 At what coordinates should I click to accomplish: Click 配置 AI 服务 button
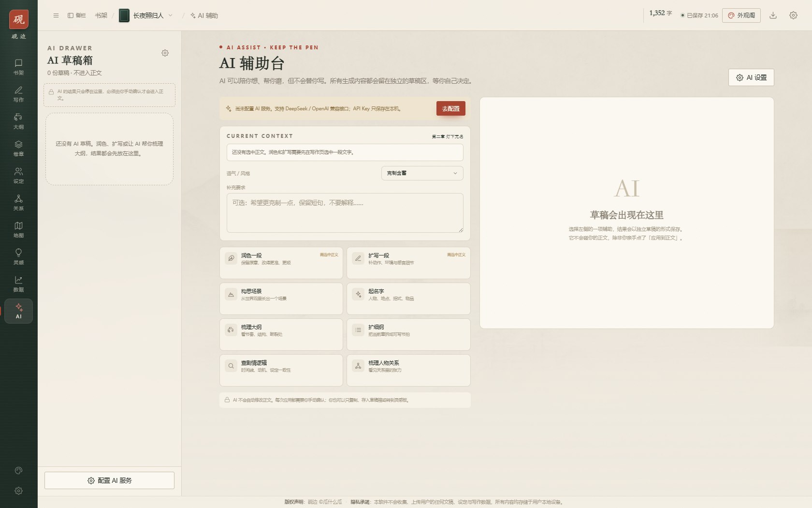[109, 480]
